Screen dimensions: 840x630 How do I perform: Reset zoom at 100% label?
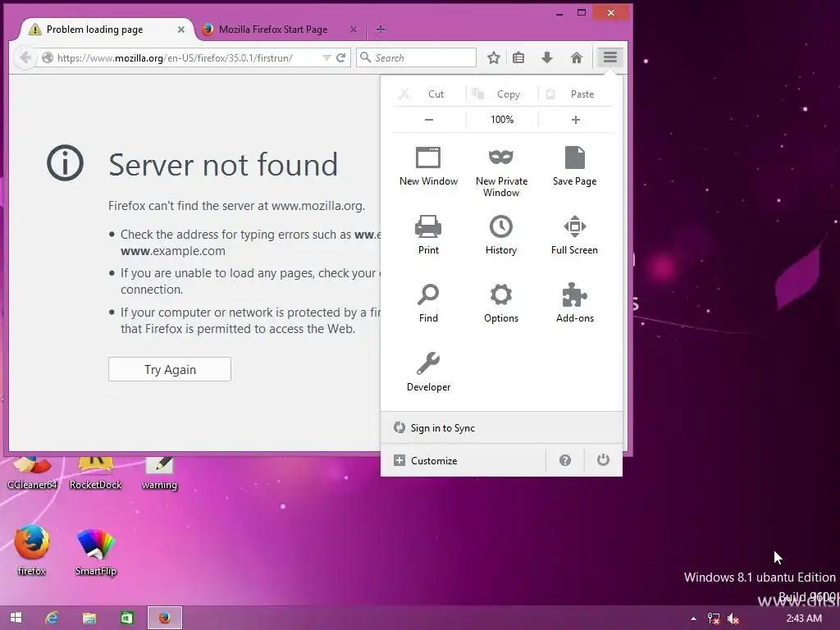502,120
